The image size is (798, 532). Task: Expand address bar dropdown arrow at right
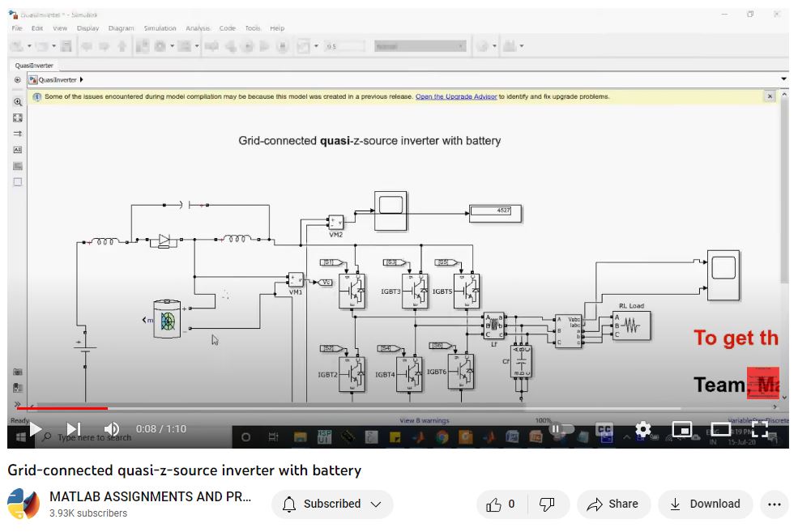(783, 79)
